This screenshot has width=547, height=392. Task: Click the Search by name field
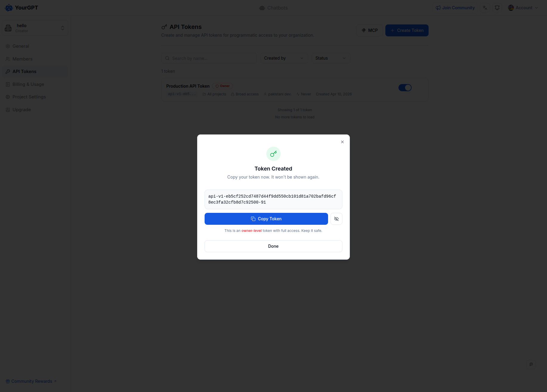pyautogui.click(x=209, y=58)
